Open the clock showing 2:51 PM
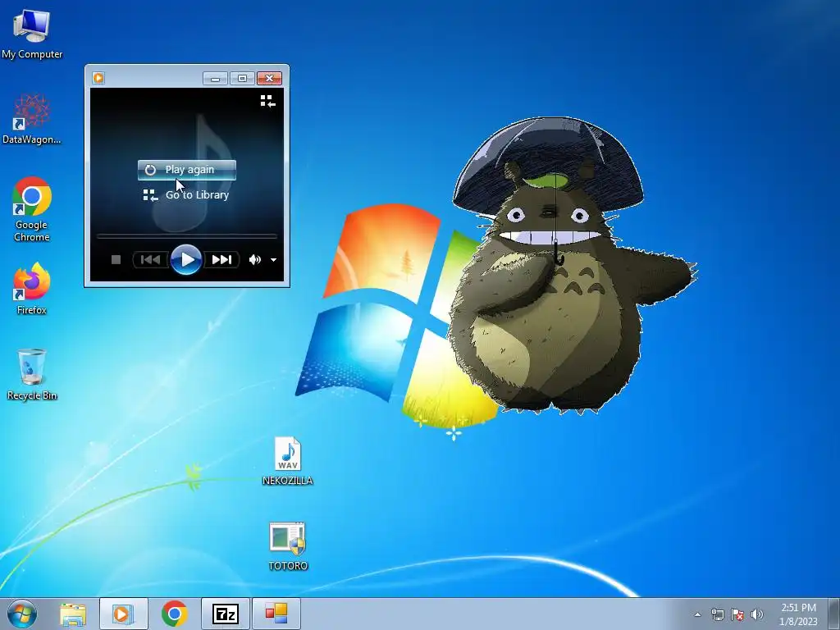This screenshot has height=630, width=840. click(x=798, y=614)
